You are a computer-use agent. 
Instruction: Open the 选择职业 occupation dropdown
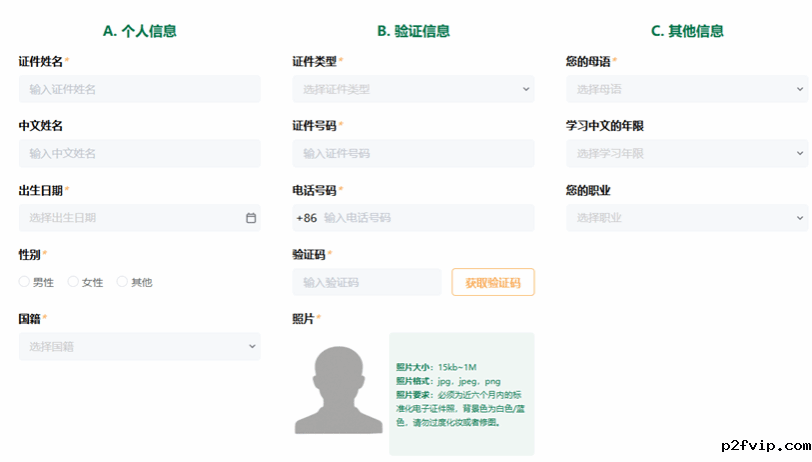[686, 218]
